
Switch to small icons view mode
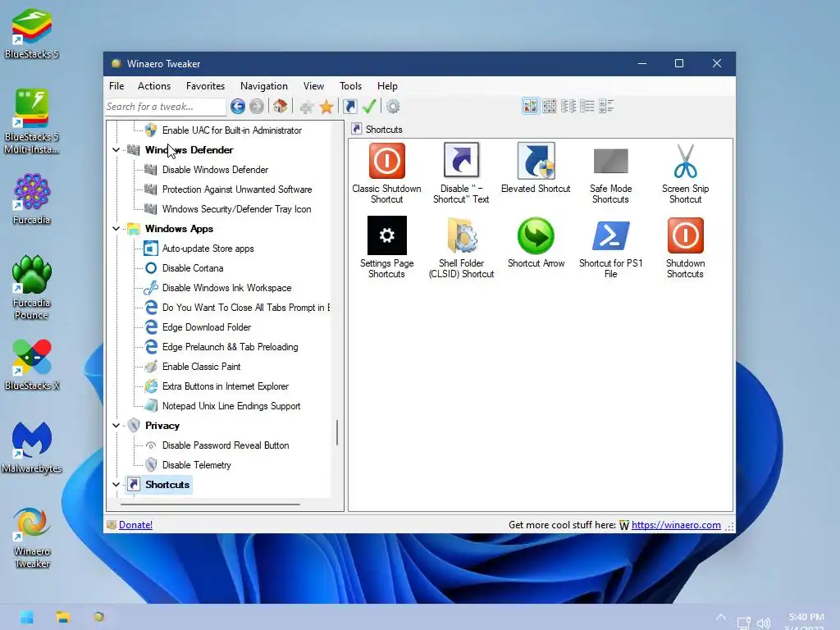[x=549, y=106]
